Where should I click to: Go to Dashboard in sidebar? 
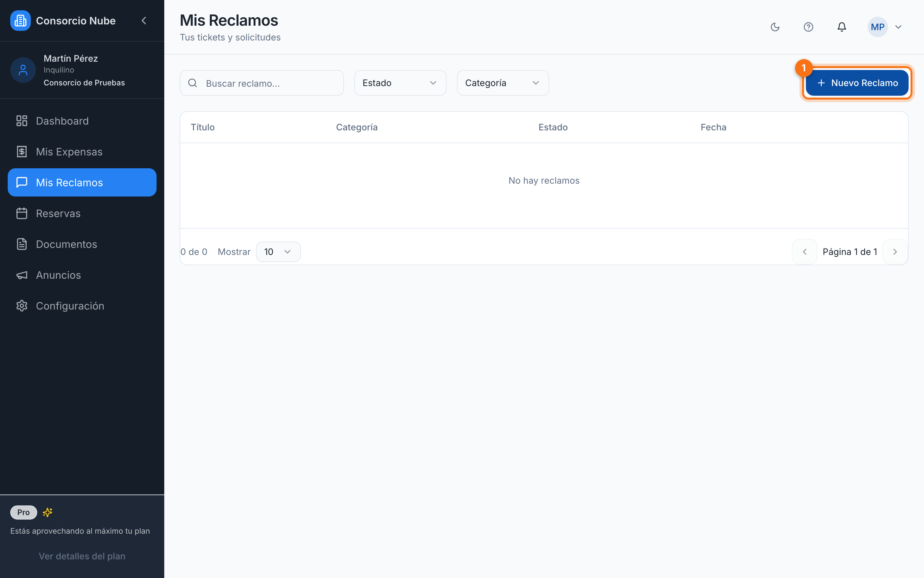82,121
